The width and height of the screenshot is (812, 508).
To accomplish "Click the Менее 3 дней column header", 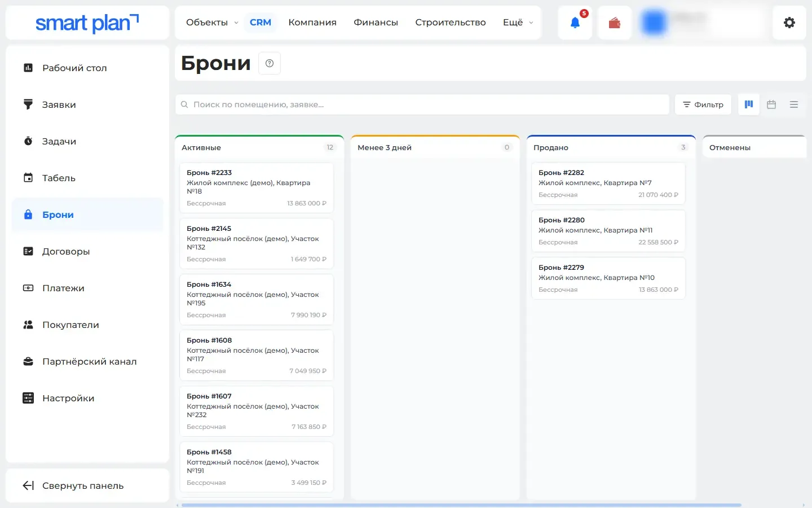I will point(435,147).
